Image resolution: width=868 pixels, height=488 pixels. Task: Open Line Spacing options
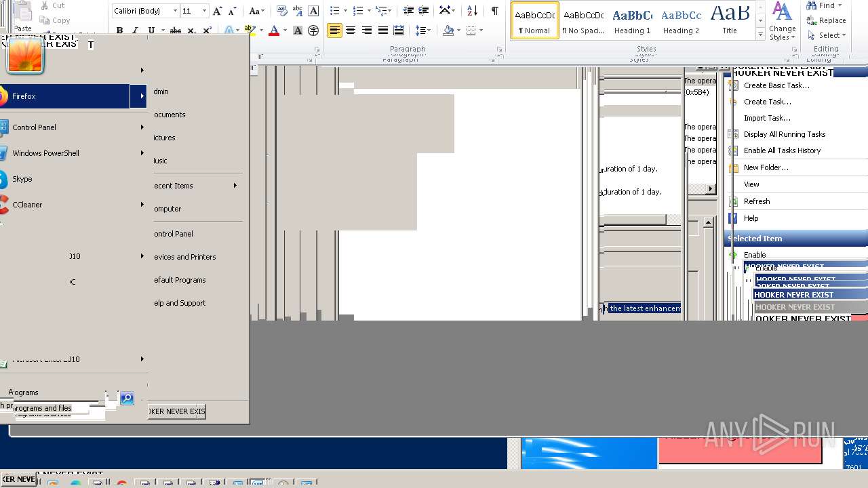click(422, 30)
